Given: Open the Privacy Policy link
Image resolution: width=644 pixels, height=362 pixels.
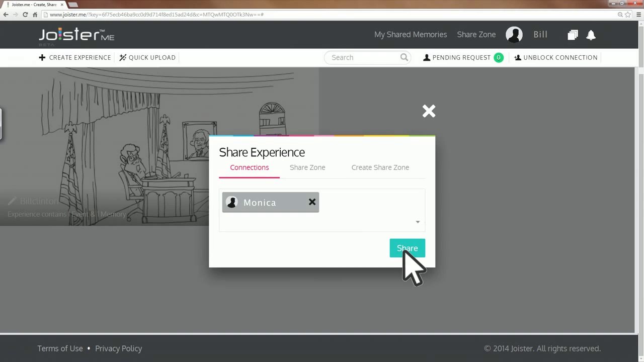Looking at the screenshot, I should 119,348.
